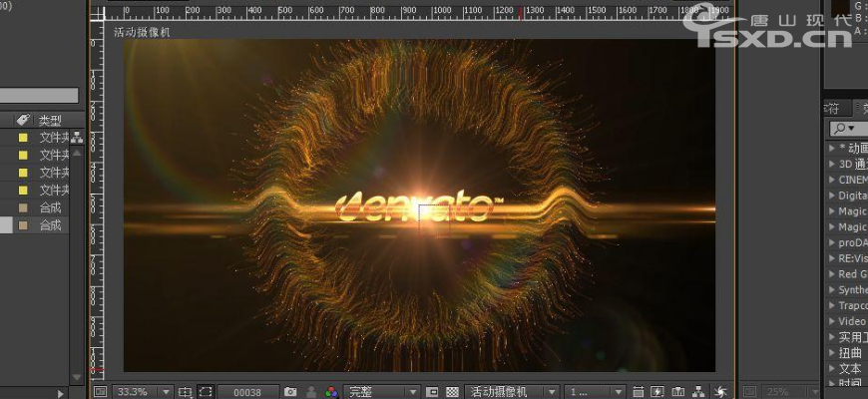The image size is (868, 399).
Task: Expand the Trapcode effects category
Action: pos(831,305)
